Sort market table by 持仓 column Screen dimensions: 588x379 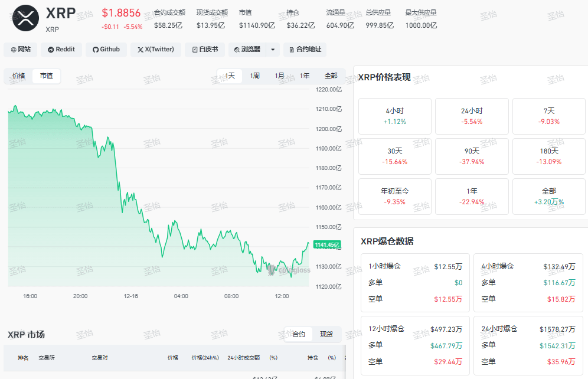point(313,358)
